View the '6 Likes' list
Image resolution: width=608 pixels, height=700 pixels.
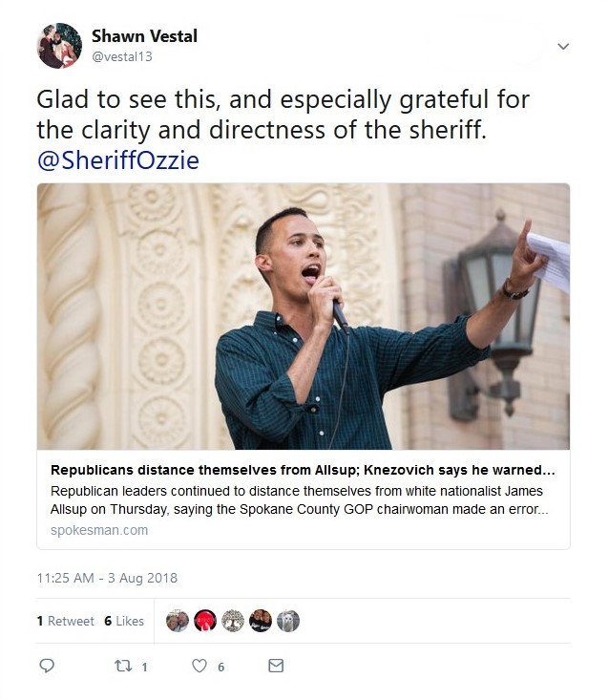pos(124,621)
